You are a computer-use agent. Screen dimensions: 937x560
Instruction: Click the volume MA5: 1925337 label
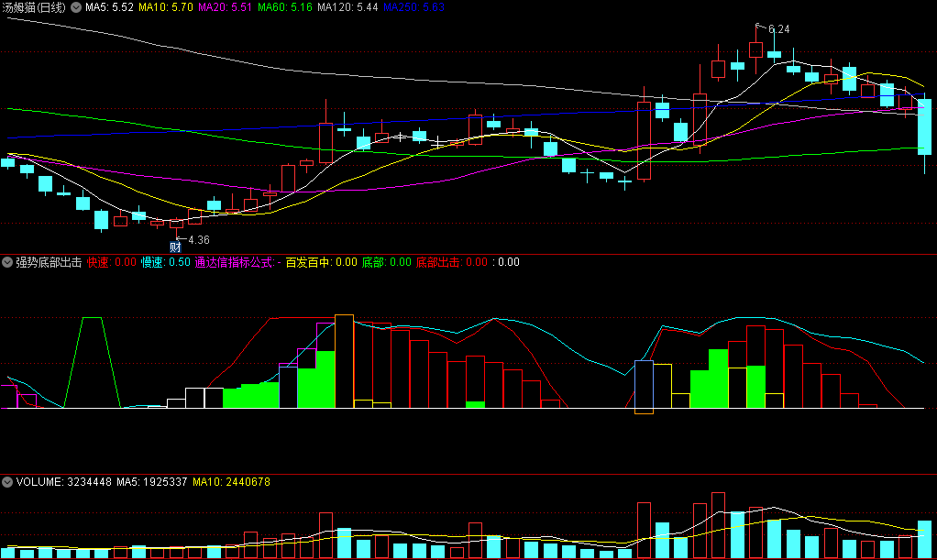[x=152, y=482]
